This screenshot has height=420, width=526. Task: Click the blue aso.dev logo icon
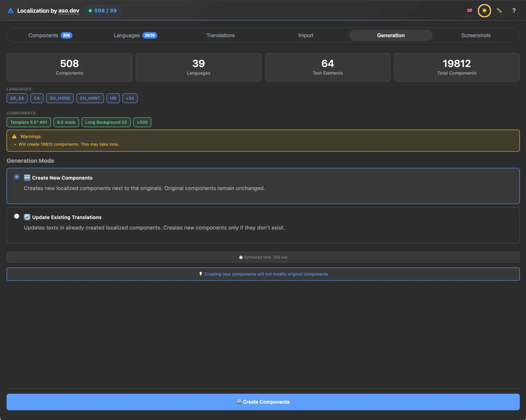(11, 11)
